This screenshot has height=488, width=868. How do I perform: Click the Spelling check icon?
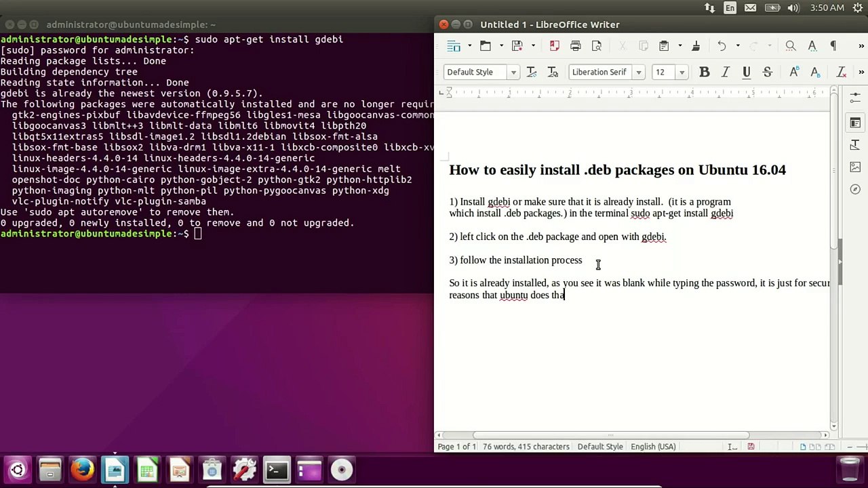pyautogui.click(x=812, y=46)
